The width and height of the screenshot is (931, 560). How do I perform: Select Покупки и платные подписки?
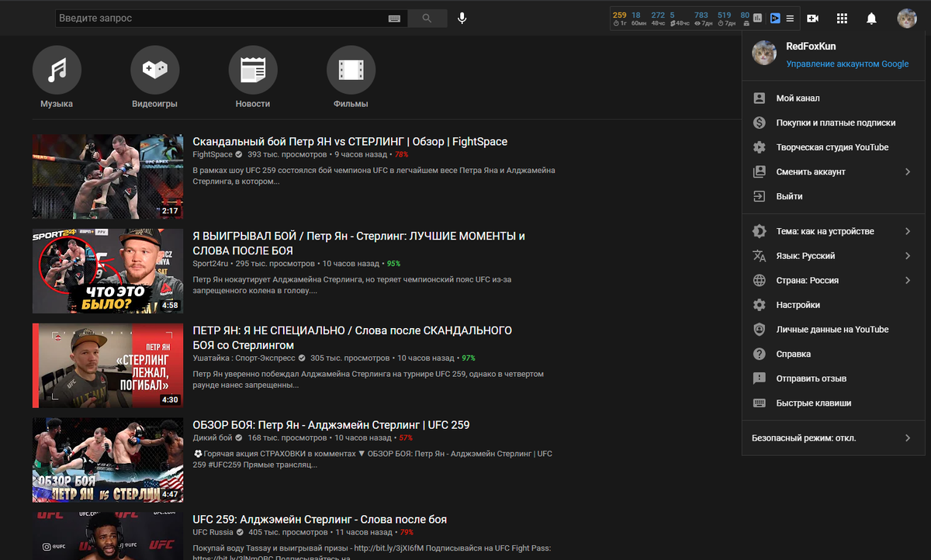[x=836, y=123]
